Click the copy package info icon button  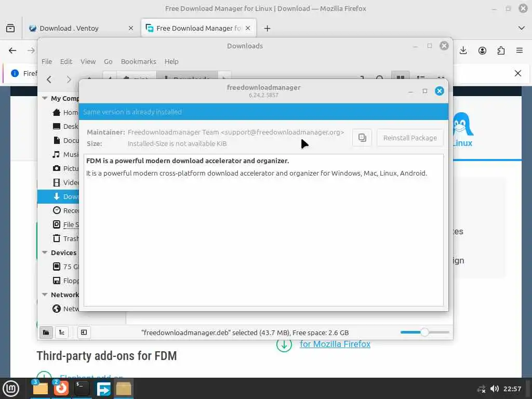362,138
